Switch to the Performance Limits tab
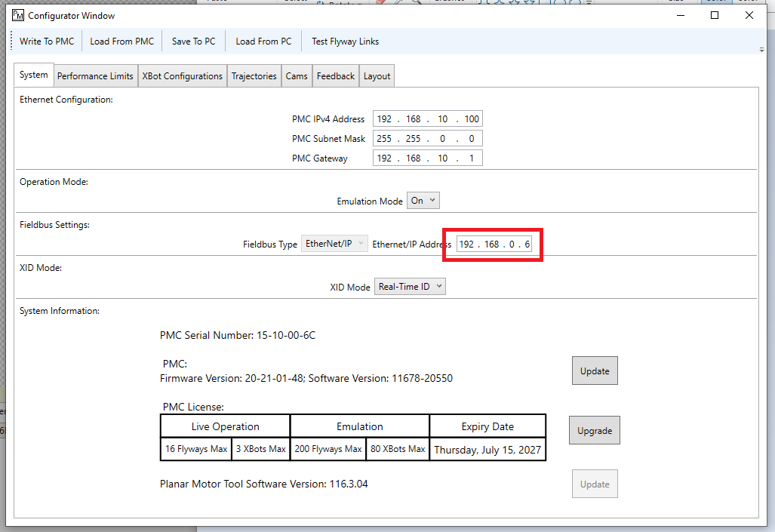Screen dimensions: 775x532 (95, 76)
